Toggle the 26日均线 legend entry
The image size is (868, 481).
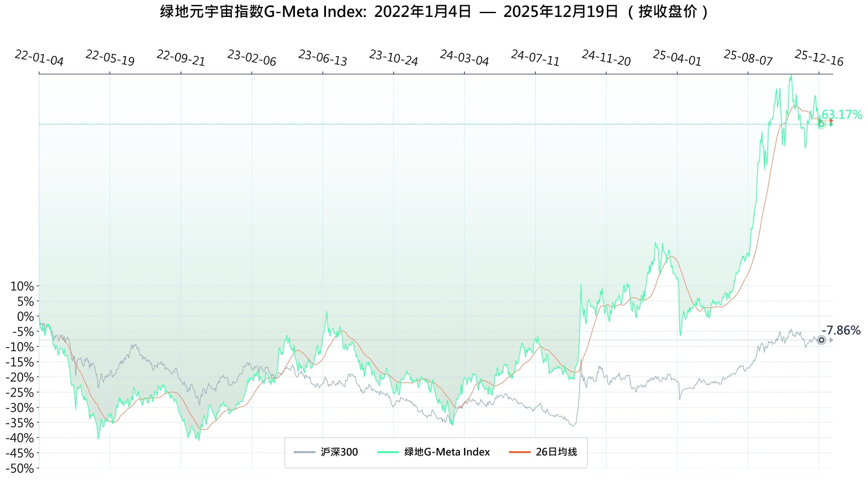click(x=556, y=452)
